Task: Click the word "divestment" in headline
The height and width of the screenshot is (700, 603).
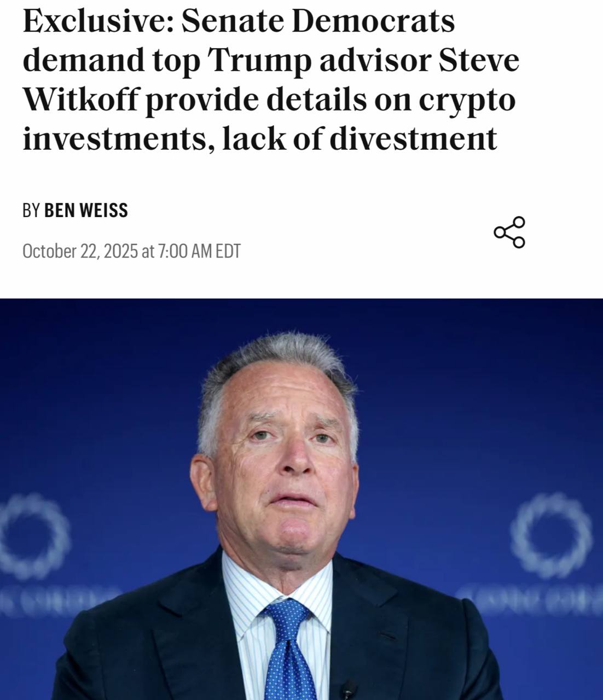Action: 414,139
